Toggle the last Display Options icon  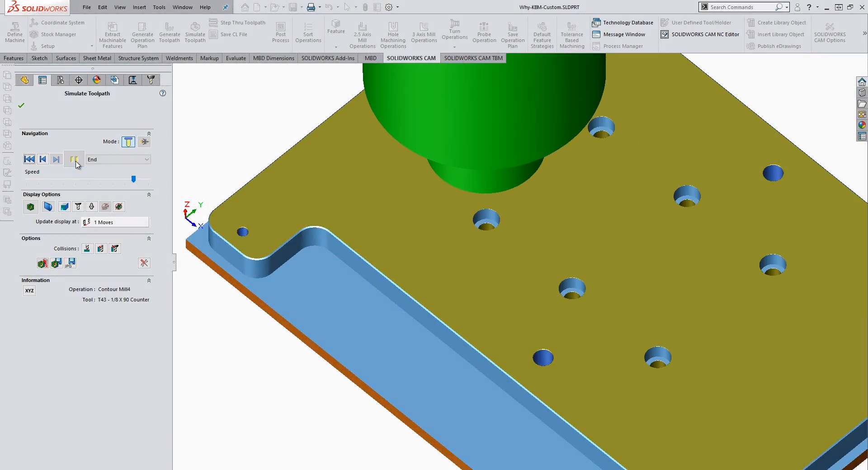tap(119, 207)
